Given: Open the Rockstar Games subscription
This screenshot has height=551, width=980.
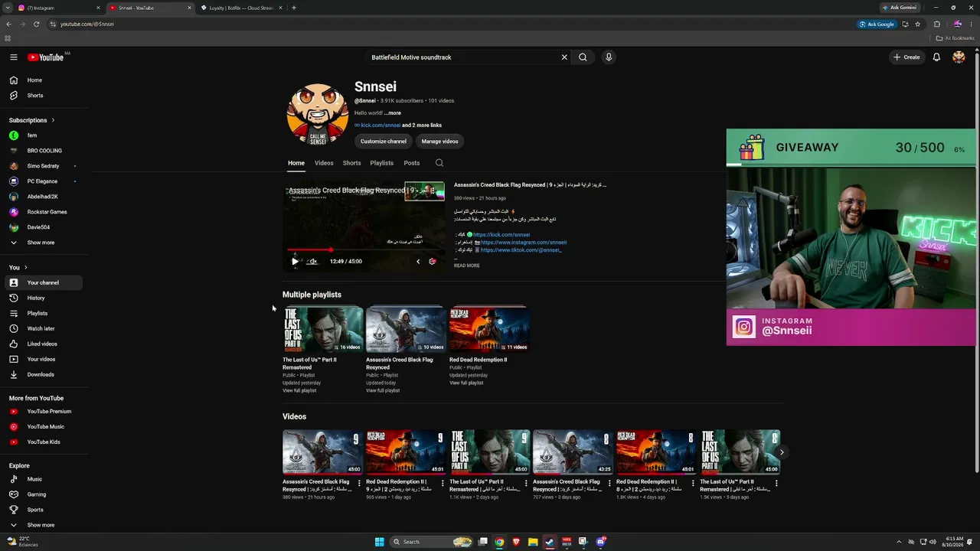Looking at the screenshot, I should 44,212.
